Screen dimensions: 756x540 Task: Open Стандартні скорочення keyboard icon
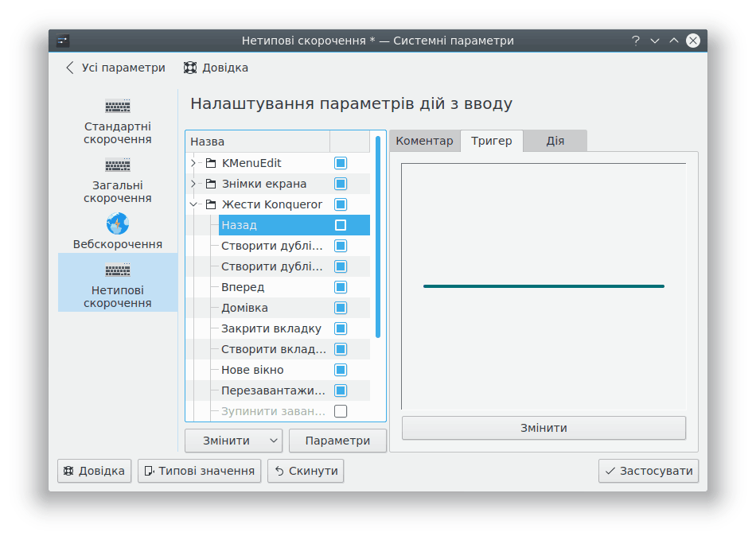click(x=118, y=107)
